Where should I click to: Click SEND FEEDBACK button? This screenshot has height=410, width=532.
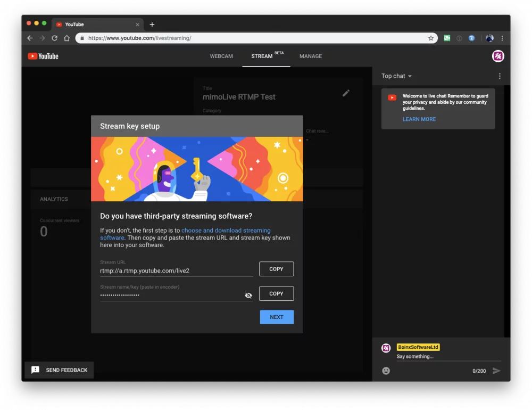pyautogui.click(x=59, y=370)
